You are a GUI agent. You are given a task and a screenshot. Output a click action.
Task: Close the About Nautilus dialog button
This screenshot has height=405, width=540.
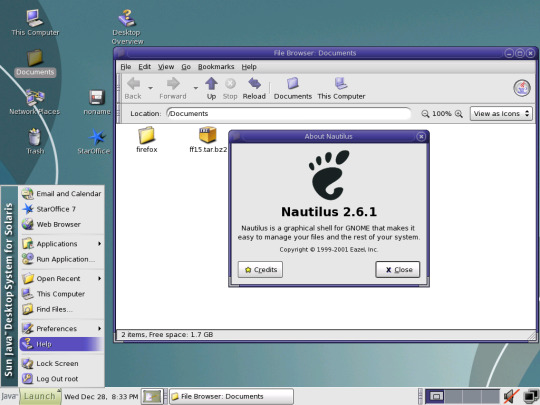[398, 269]
